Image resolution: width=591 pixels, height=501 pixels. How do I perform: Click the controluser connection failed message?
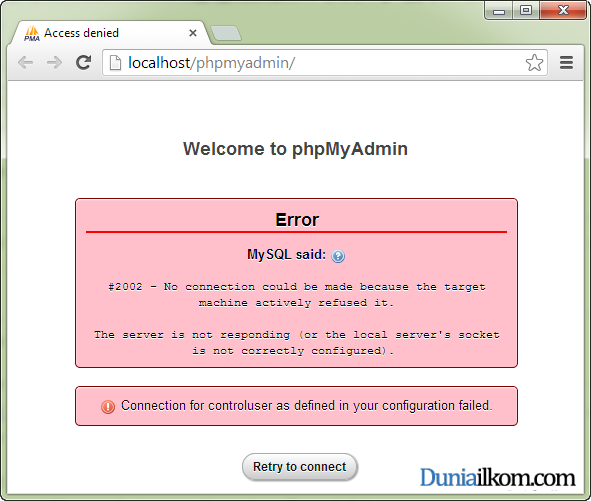coord(306,406)
